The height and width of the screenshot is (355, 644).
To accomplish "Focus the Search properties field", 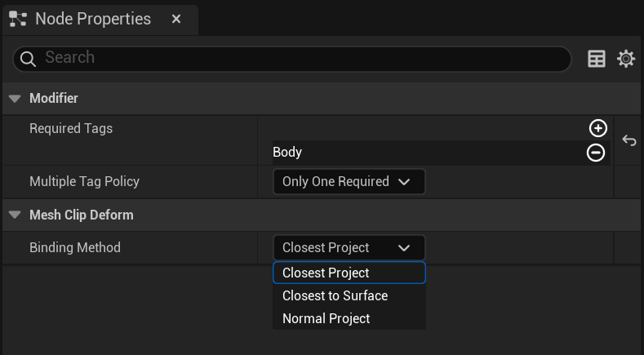I will (292, 59).
